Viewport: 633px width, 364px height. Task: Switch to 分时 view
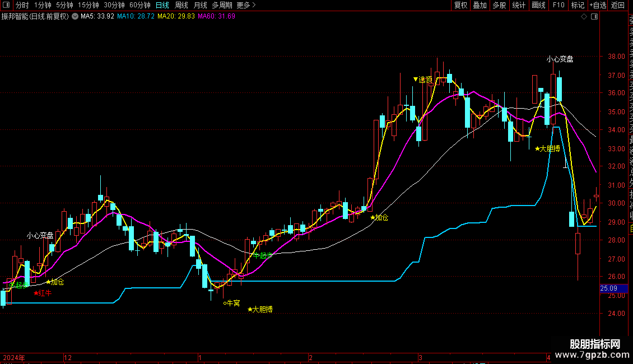[x=22, y=5]
